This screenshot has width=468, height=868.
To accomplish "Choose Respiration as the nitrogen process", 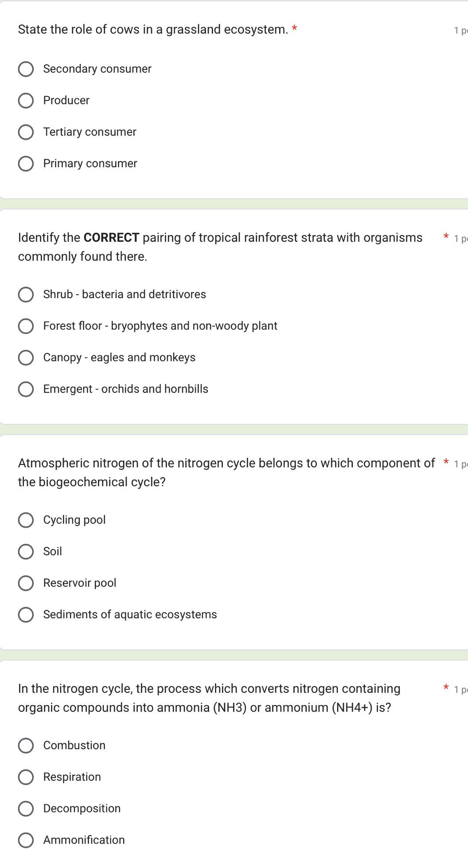I will point(26,777).
